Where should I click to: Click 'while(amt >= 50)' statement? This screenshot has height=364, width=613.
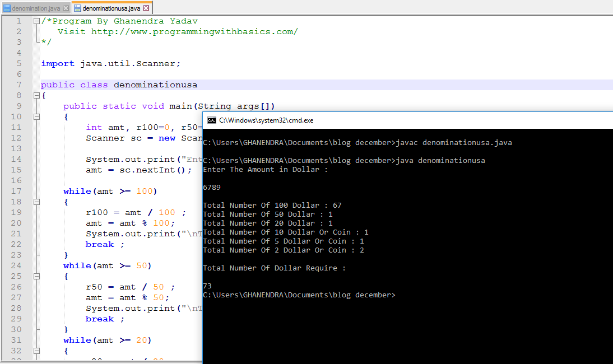[x=108, y=265]
